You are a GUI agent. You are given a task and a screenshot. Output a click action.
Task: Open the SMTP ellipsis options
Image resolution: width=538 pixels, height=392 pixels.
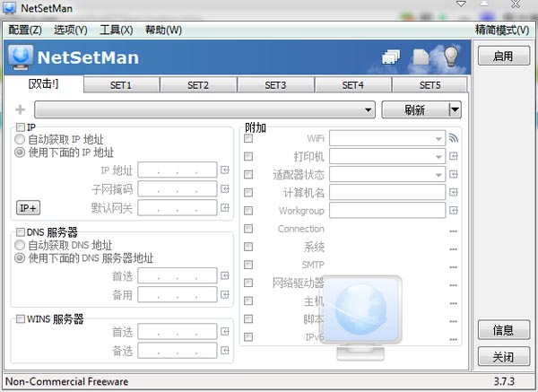click(x=453, y=267)
